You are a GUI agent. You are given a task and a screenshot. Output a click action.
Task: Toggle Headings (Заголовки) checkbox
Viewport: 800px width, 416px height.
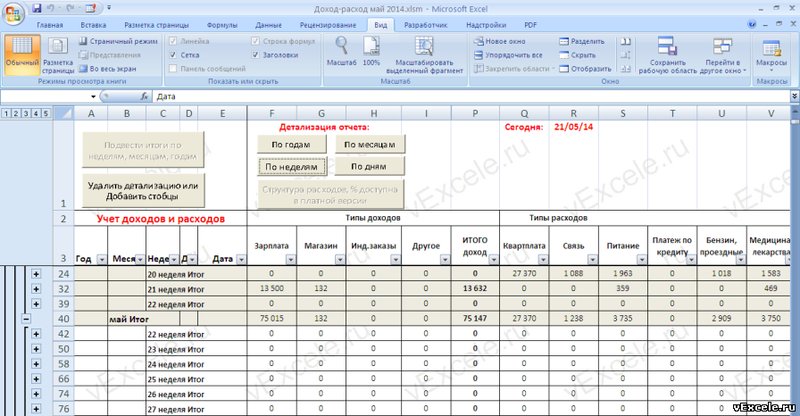click(x=256, y=55)
